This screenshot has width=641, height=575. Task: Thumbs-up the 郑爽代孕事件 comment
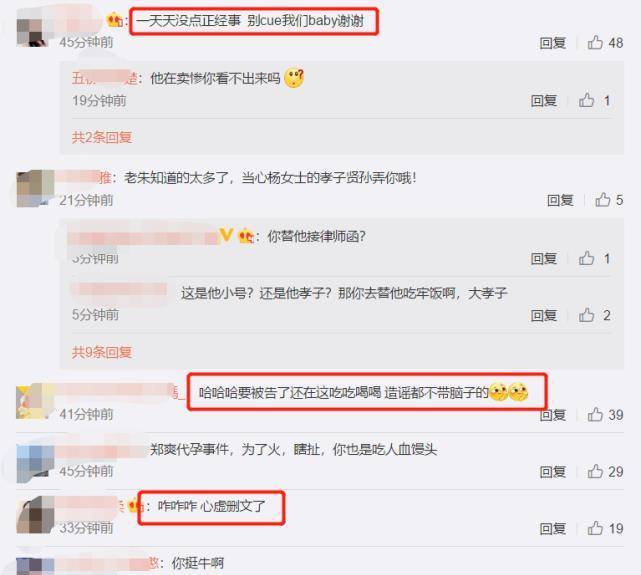[x=595, y=471]
